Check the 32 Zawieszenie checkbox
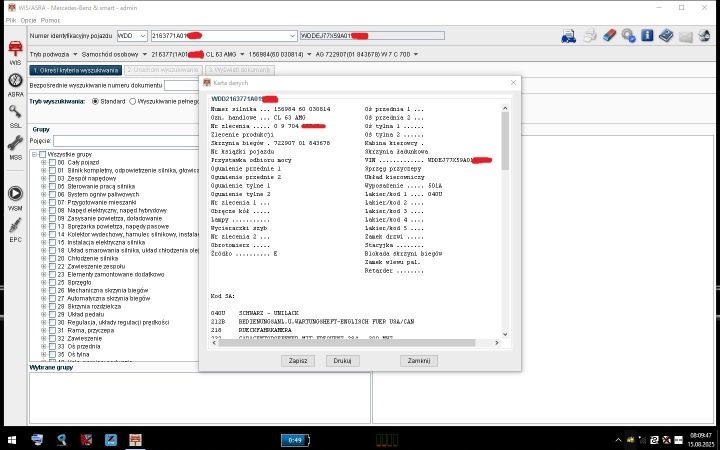 point(52,338)
